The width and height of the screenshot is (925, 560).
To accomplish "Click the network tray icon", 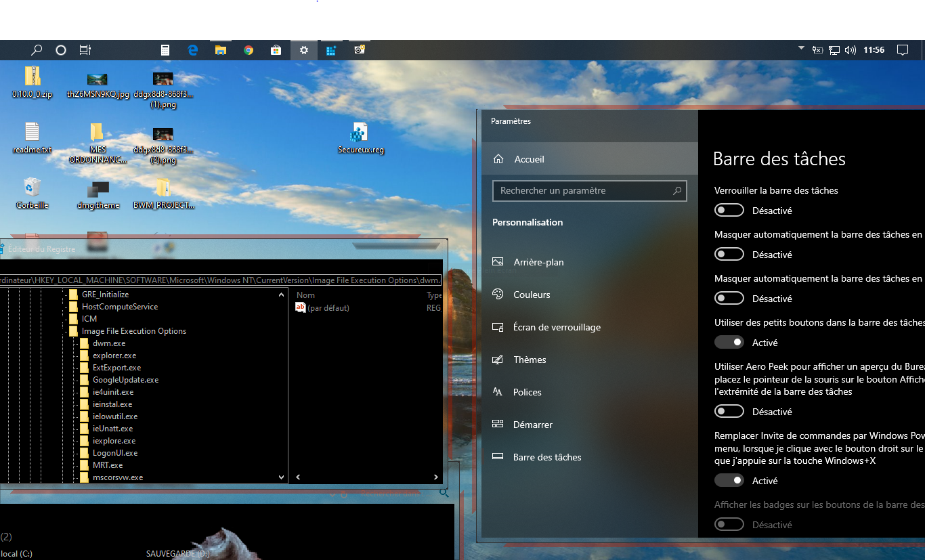I will 834,50.
